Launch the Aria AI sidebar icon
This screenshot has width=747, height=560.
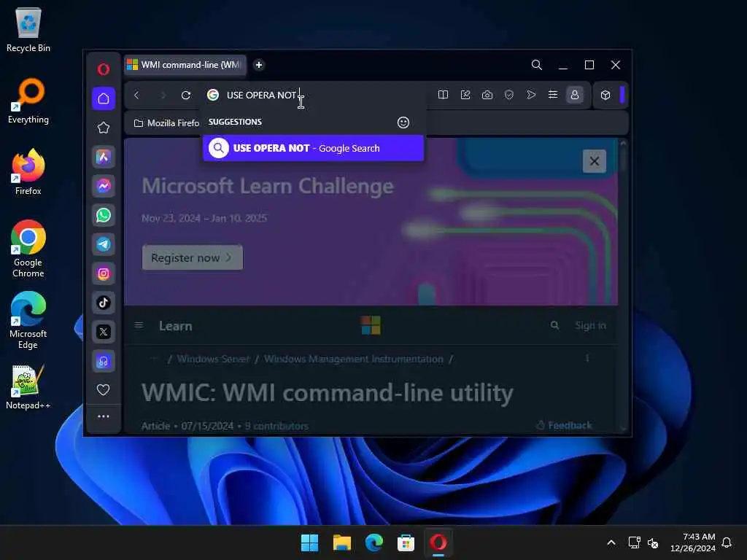point(104,157)
